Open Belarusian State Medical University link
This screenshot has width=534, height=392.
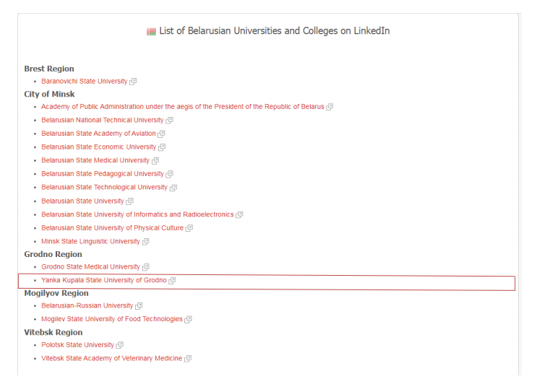pos(95,160)
